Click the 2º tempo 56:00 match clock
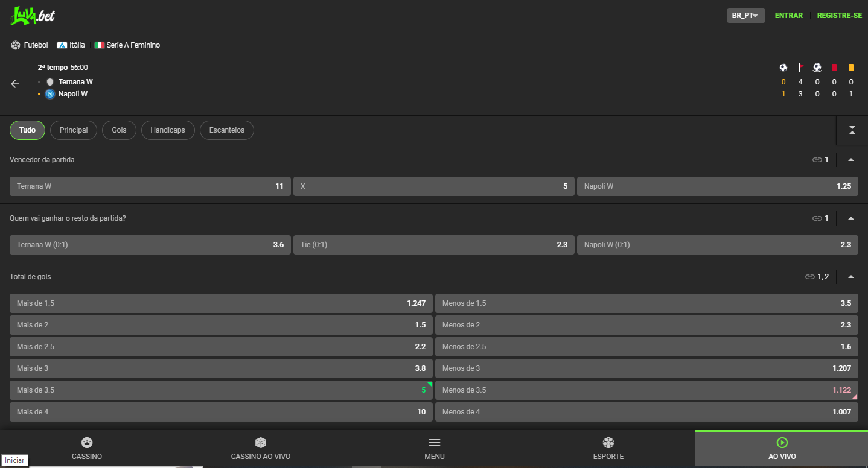The width and height of the screenshot is (868, 468). coord(63,68)
